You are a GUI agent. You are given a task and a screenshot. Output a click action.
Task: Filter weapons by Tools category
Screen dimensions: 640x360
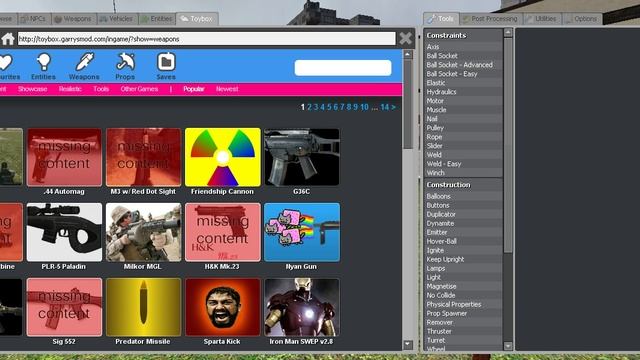pos(101,89)
